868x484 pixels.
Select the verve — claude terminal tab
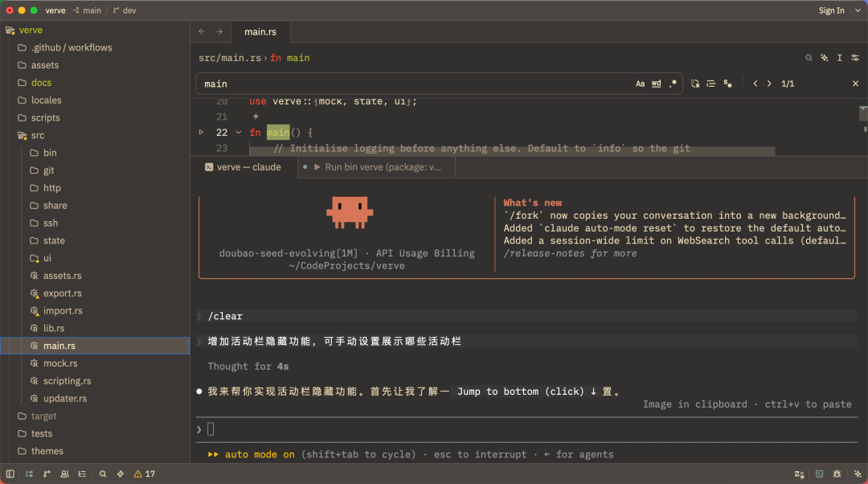click(243, 166)
